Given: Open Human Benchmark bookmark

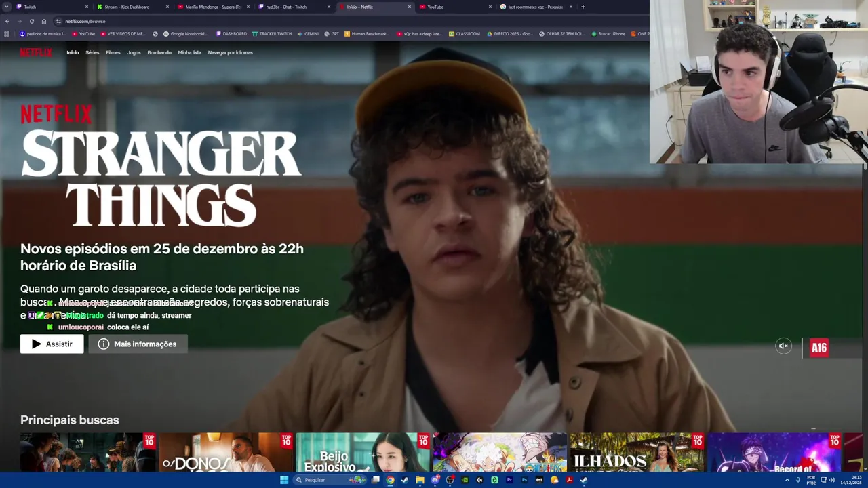Looking at the screenshot, I should coord(367,33).
